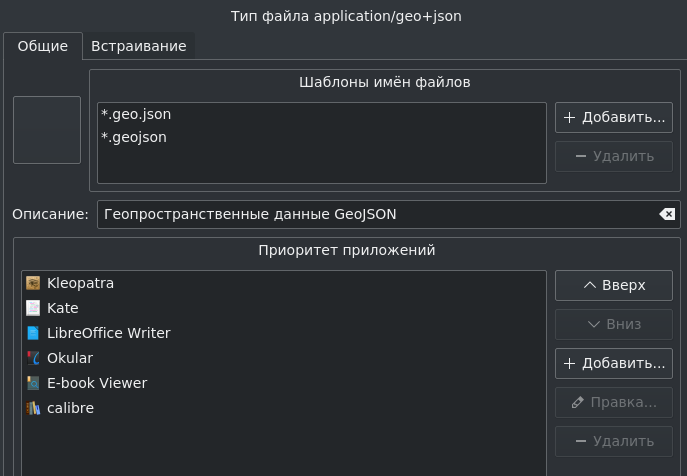Click the E-book Viewer icon

[33, 383]
